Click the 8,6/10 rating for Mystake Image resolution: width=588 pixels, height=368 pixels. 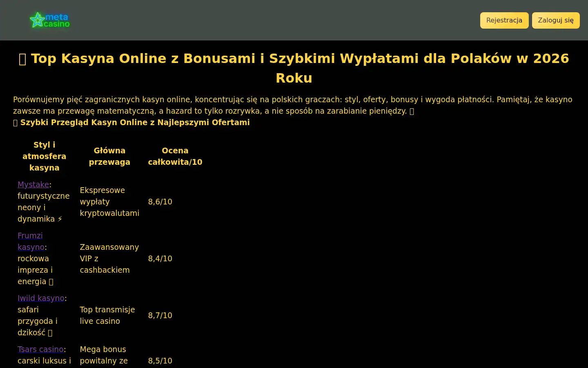[160, 202]
